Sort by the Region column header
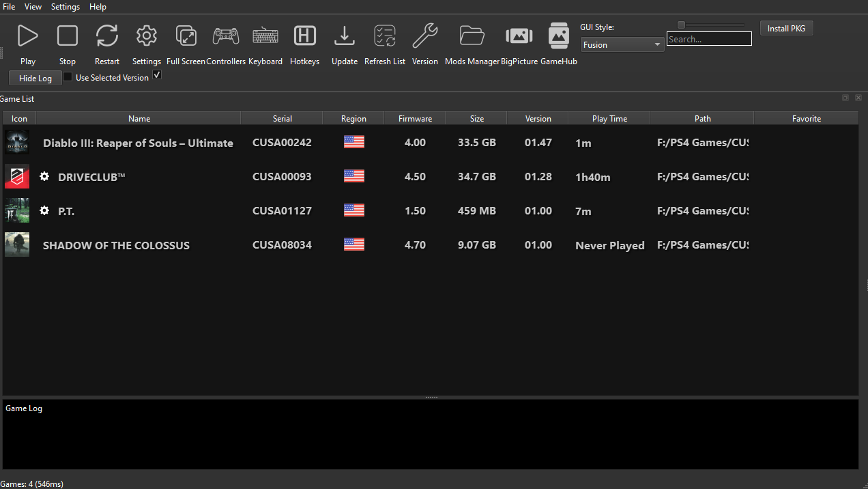This screenshot has width=868, height=489. (353, 118)
